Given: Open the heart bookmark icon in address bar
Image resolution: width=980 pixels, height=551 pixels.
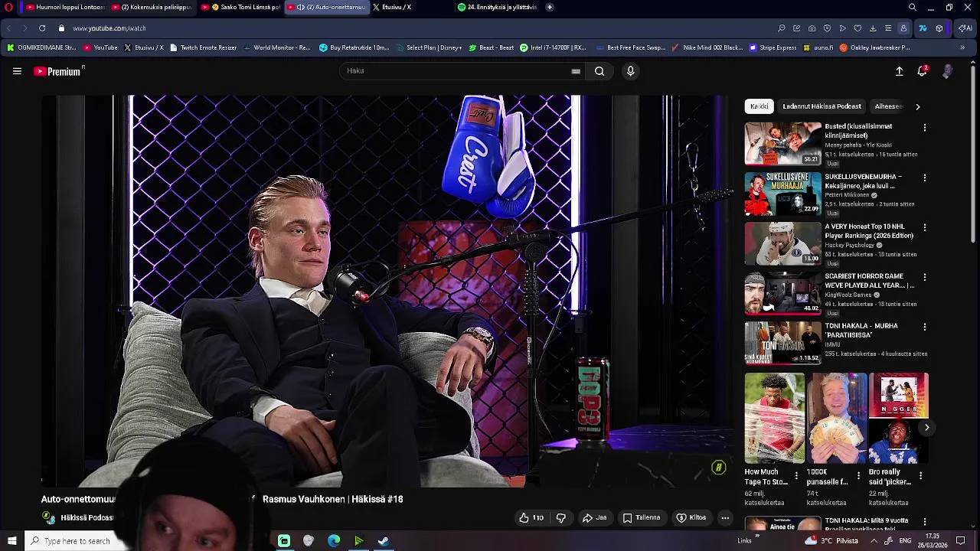Looking at the screenshot, I should click(857, 28).
